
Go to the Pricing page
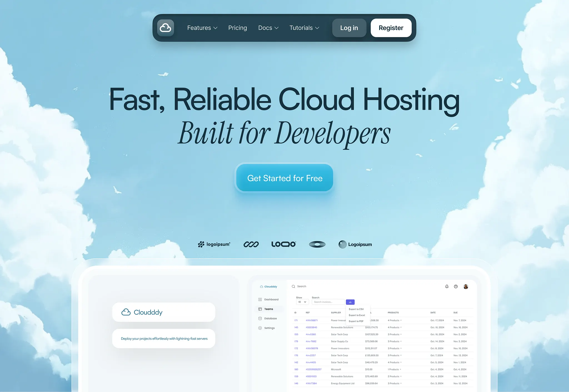pos(238,28)
